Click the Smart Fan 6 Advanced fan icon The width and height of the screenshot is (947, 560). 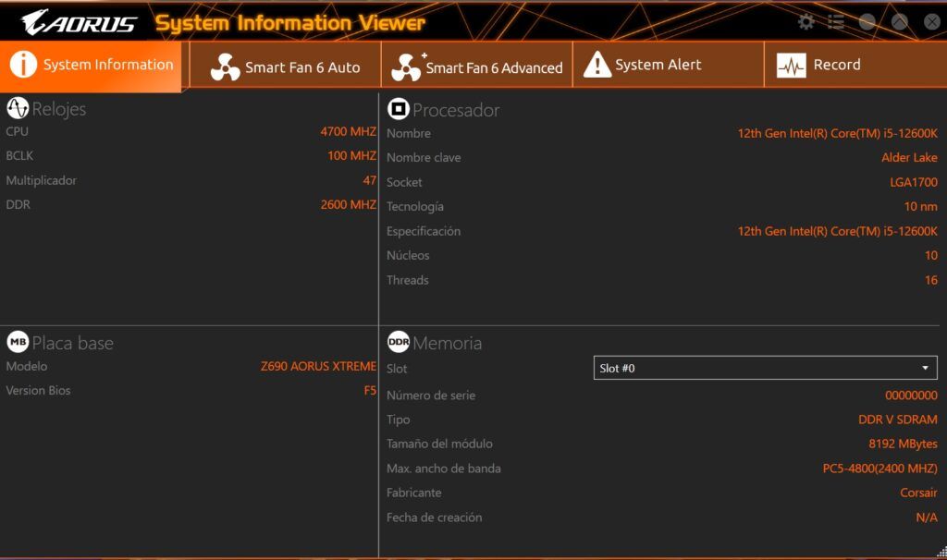(x=406, y=67)
